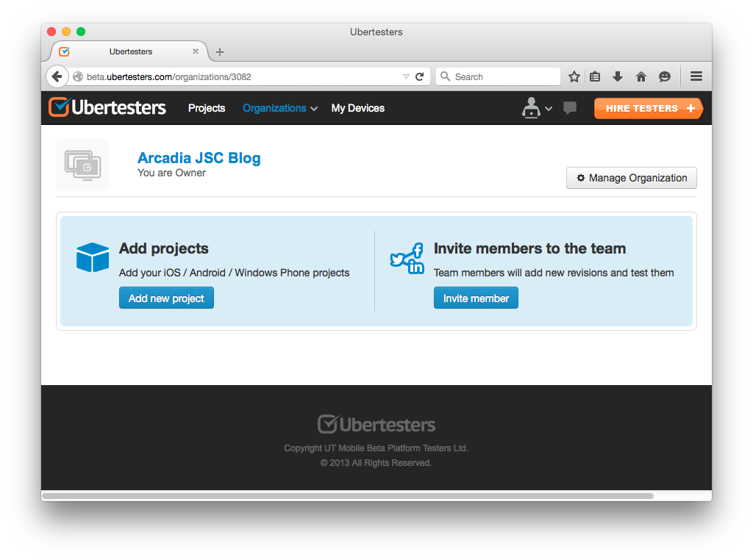Go to browser home page icon
The image size is (753, 560).
(641, 76)
